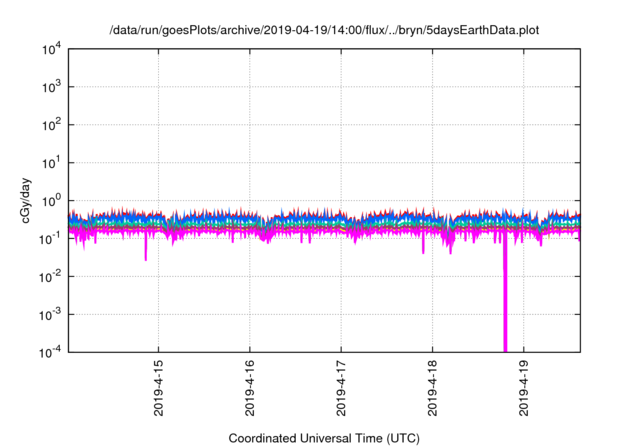Image resolution: width=640 pixels, height=448 pixels.
Task: Click the 10^3 y-axis tick label
Action: [x=51, y=87]
